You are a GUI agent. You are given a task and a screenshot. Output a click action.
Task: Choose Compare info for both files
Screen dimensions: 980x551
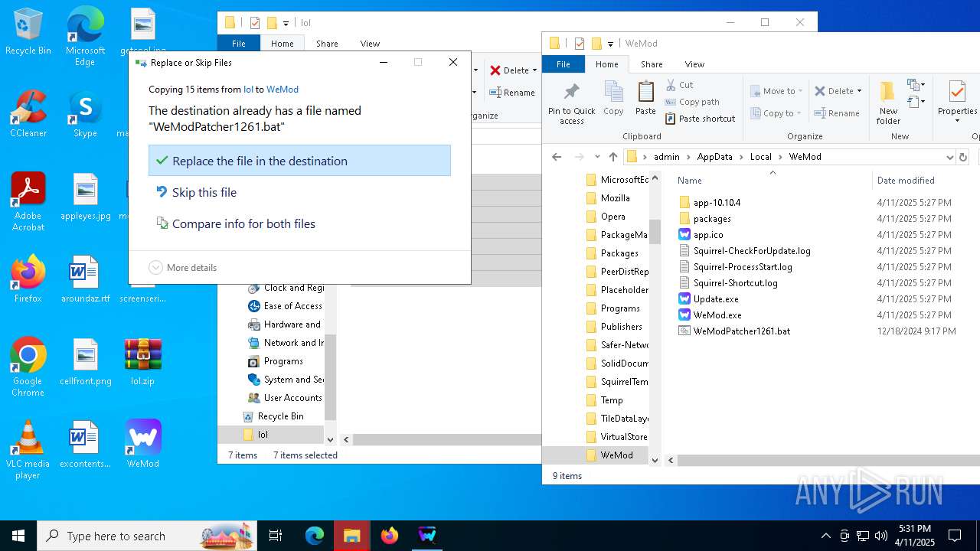click(299, 223)
